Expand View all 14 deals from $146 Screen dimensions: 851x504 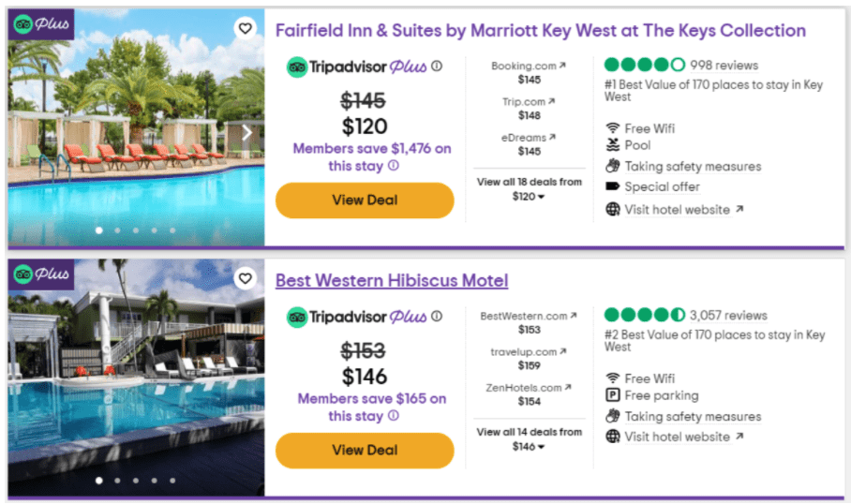point(530,439)
